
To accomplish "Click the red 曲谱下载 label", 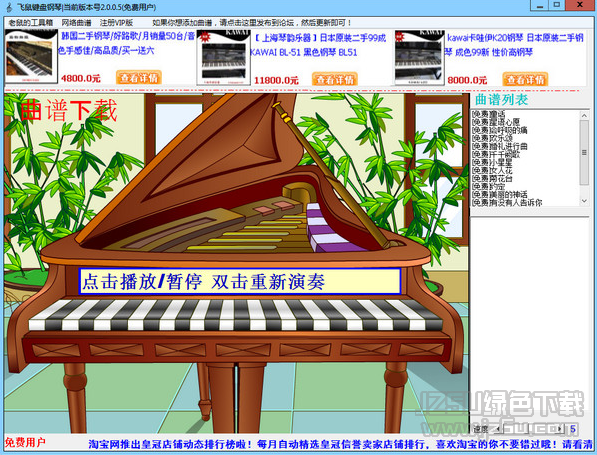I will pyautogui.click(x=68, y=110).
